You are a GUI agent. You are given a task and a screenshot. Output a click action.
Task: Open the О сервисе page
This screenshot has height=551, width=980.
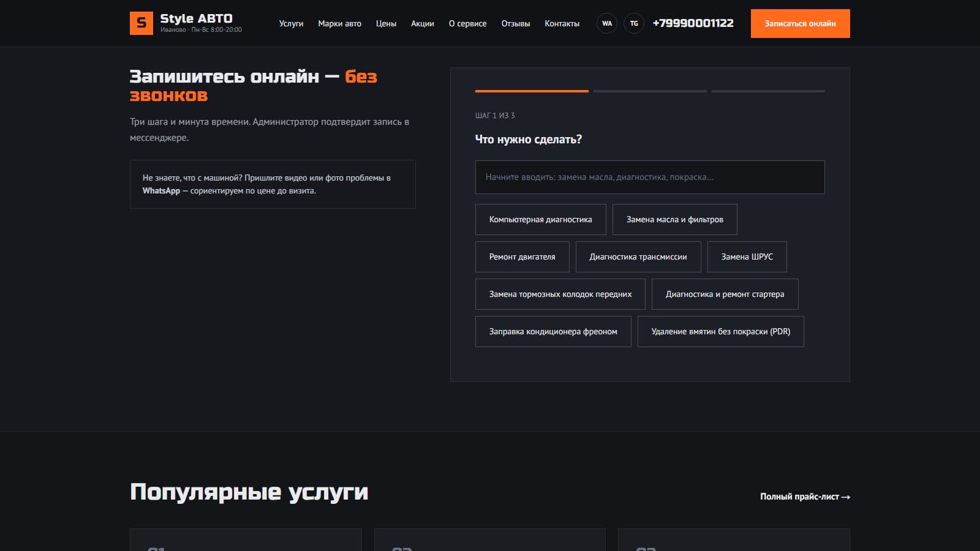click(467, 23)
